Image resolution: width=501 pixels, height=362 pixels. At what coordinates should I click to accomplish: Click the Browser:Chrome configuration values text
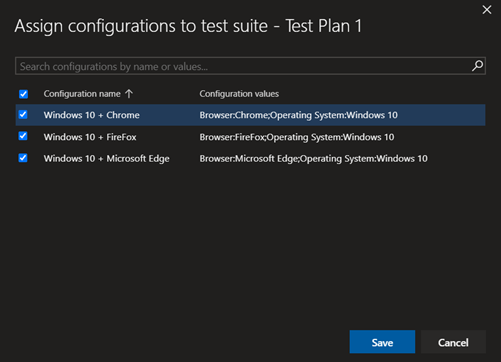(298, 115)
